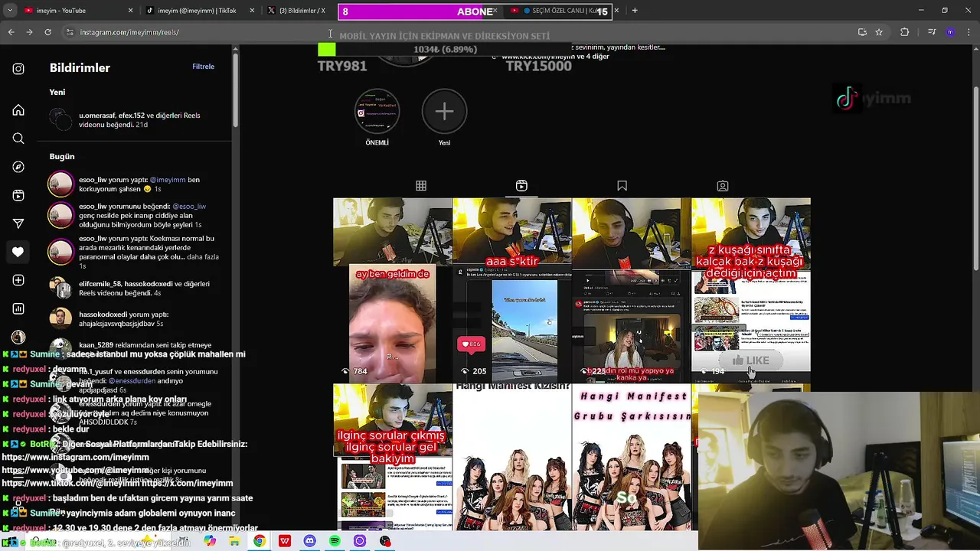Open profile avatar in the left sidebar
This screenshot has height=551, width=980.
click(x=18, y=337)
